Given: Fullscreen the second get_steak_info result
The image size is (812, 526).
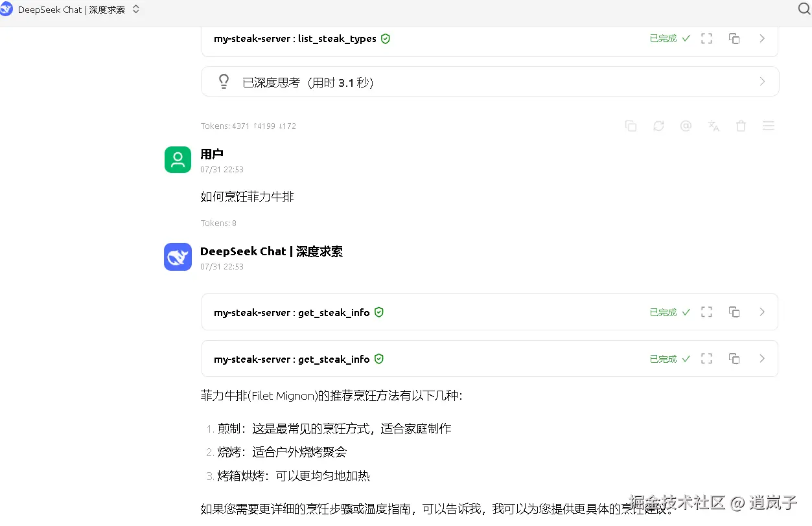Looking at the screenshot, I should pos(707,359).
